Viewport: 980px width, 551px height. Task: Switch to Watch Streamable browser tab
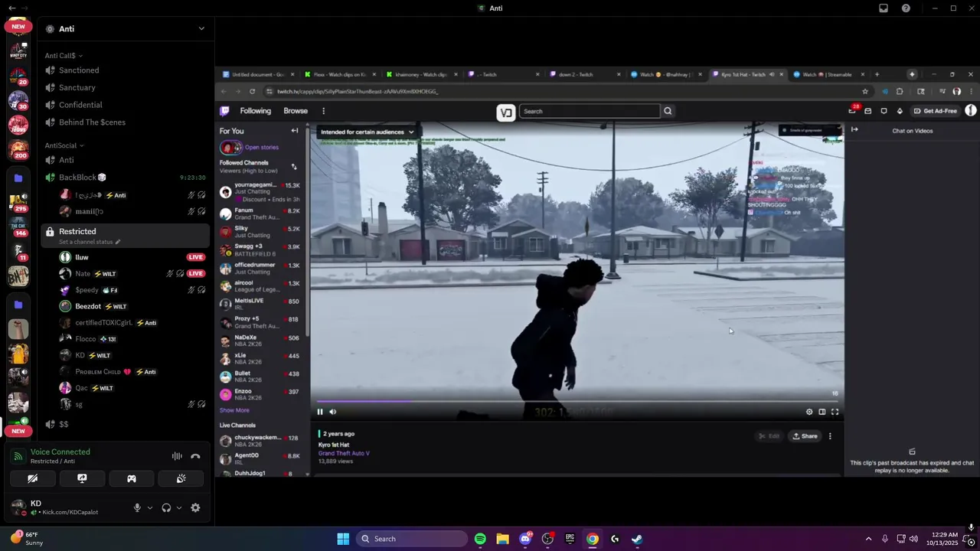click(x=829, y=74)
